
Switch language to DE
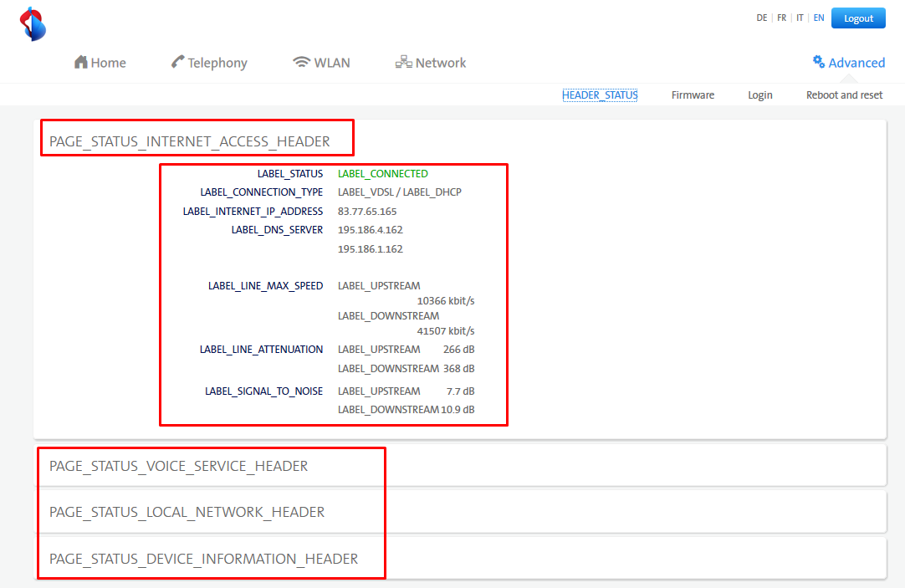tap(761, 18)
